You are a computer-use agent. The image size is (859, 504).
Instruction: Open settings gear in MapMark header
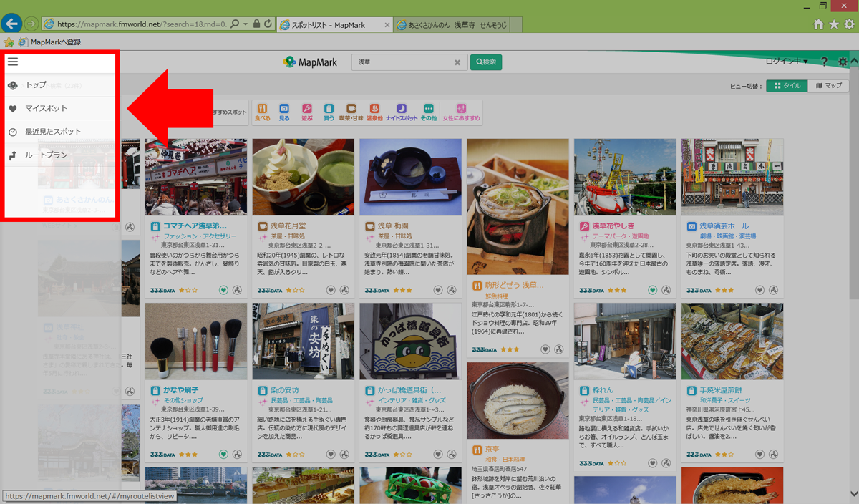(843, 62)
